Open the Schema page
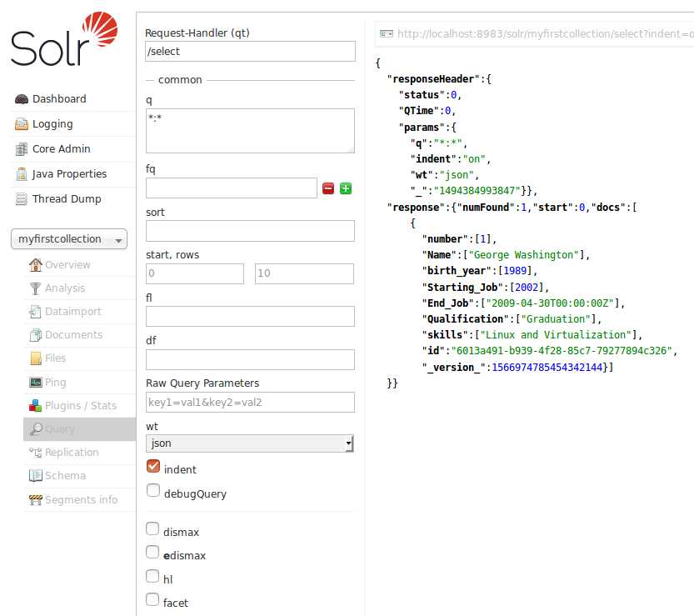This screenshot has height=616, width=694. click(x=66, y=476)
